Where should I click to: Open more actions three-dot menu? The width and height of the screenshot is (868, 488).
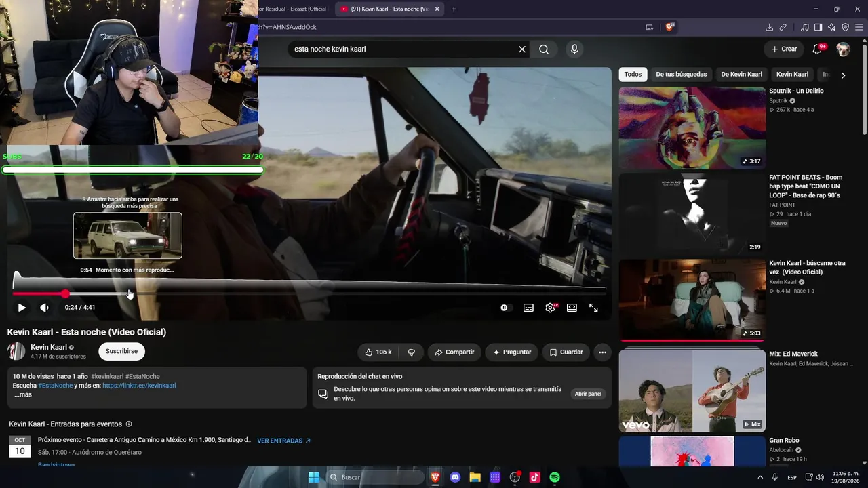[x=602, y=352]
